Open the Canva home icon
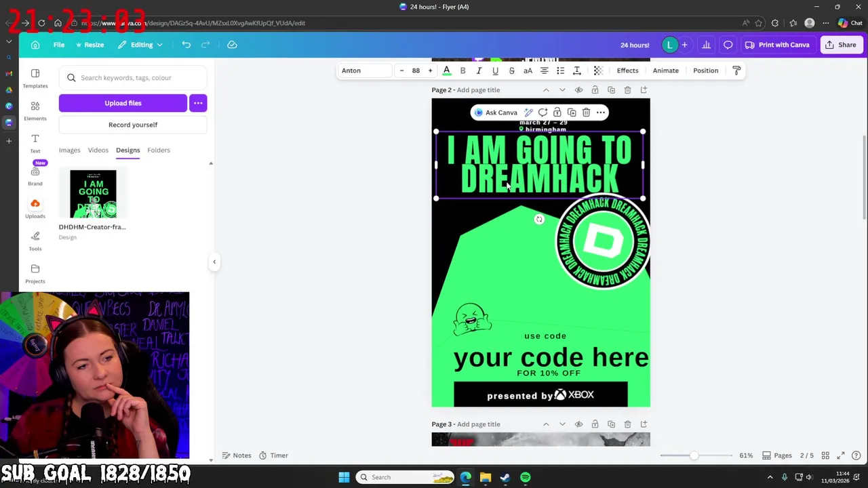This screenshot has height=488, width=868. pyautogui.click(x=35, y=45)
